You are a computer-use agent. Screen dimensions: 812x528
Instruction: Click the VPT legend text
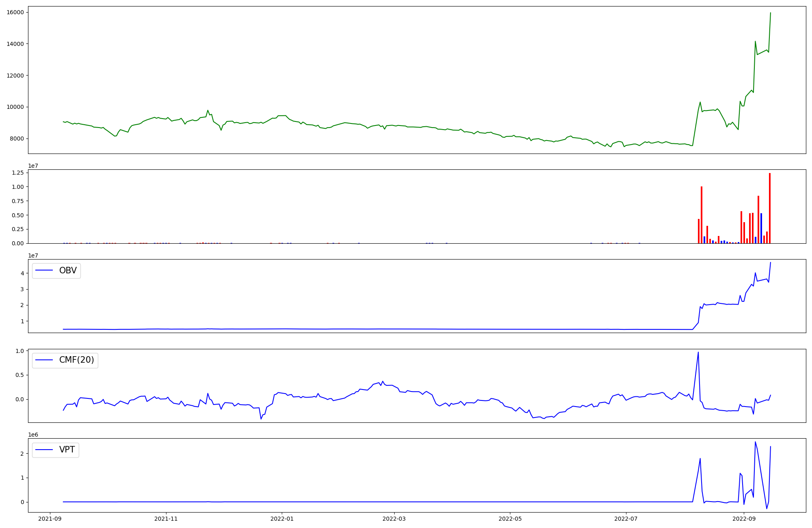click(x=67, y=450)
